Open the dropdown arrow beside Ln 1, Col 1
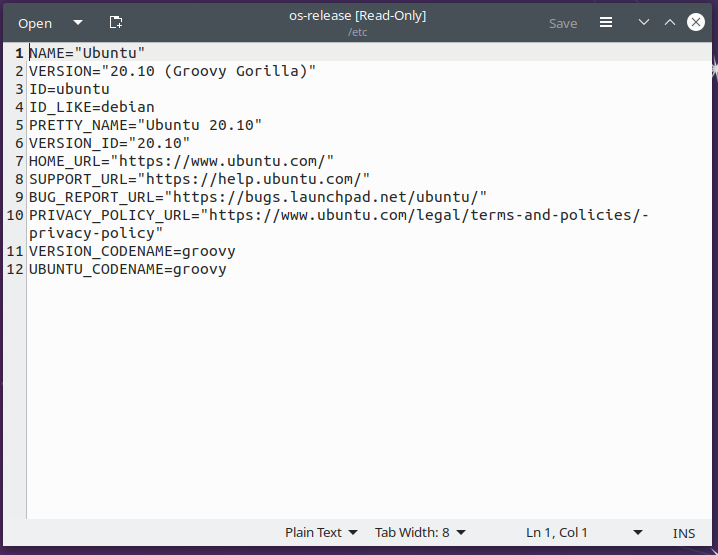Viewport: 718px width, 555px height. coord(637,533)
